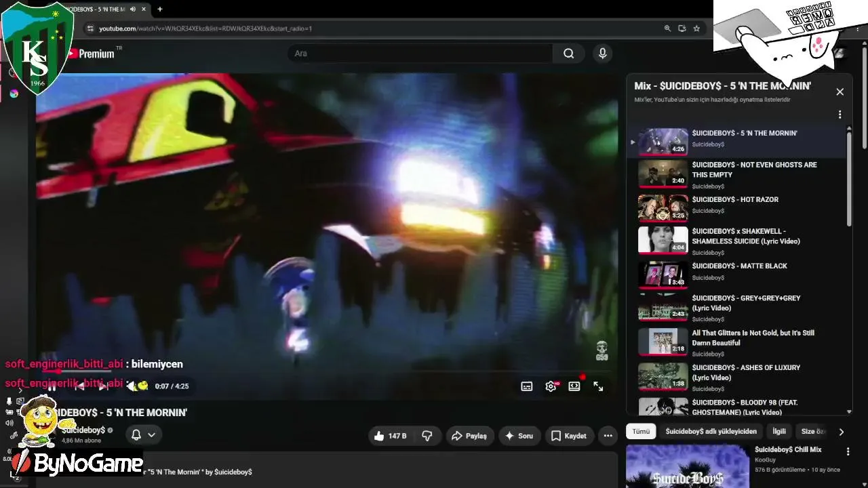Open All That Glitters Is Not Gold track

[736, 342]
